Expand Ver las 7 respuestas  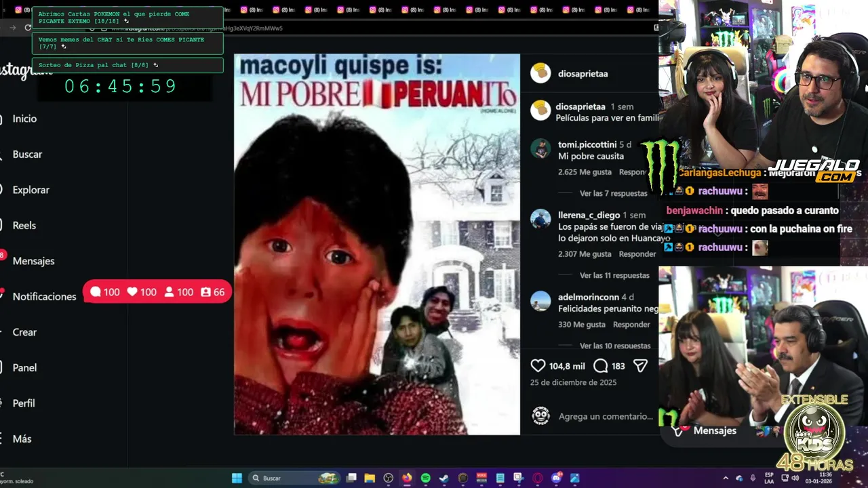pyautogui.click(x=614, y=193)
